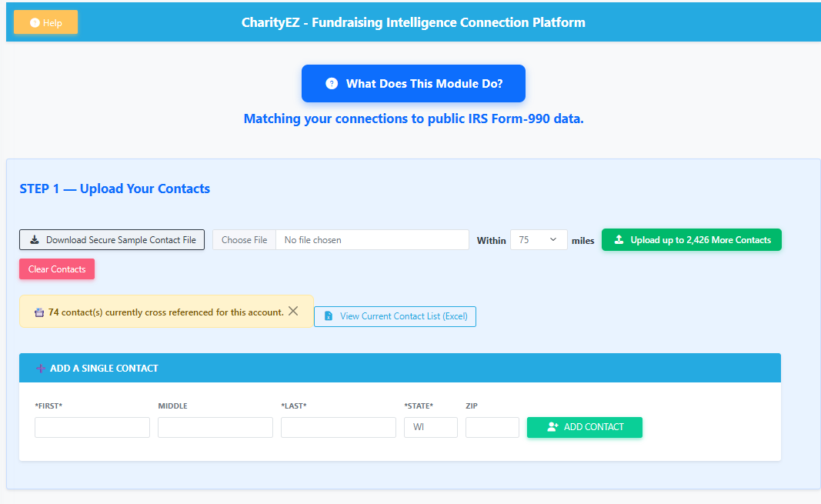
Task: Click Choose File button
Action: pyautogui.click(x=244, y=240)
